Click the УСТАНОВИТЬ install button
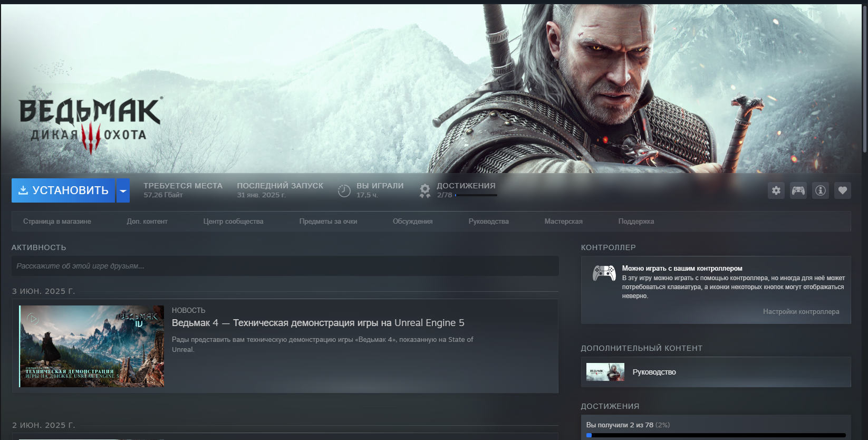Image resolution: width=868 pixels, height=440 pixels. coord(63,190)
